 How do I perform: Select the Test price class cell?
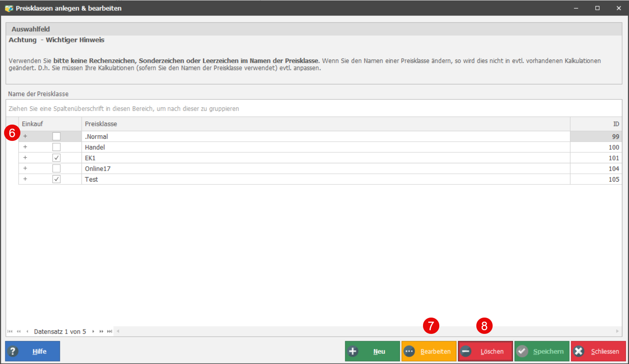[x=326, y=179]
